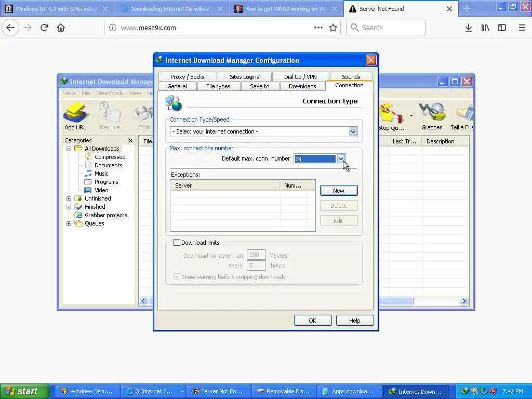Click the Firefox Search box
532x399 pixels.
pos(385,28)
